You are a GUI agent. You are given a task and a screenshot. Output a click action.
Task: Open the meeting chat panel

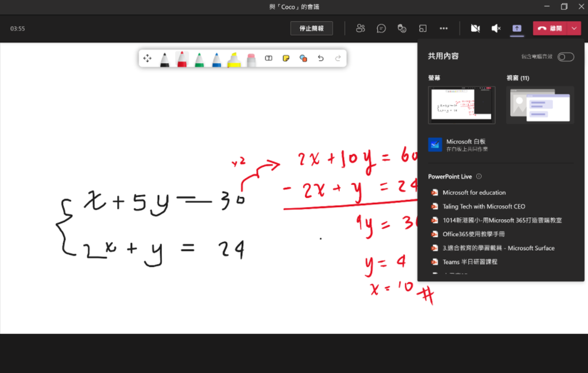(381, 28)
